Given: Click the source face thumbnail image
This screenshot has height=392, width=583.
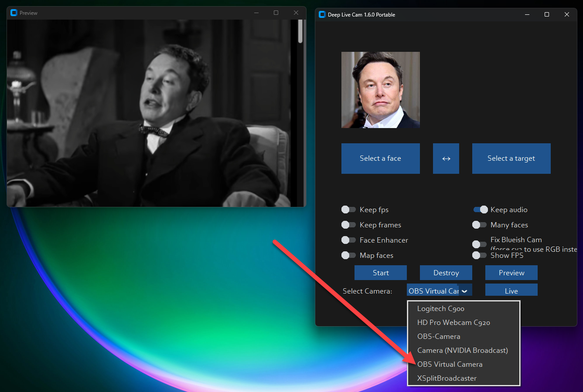Looking at the screenshot, I should click(380, 90).
